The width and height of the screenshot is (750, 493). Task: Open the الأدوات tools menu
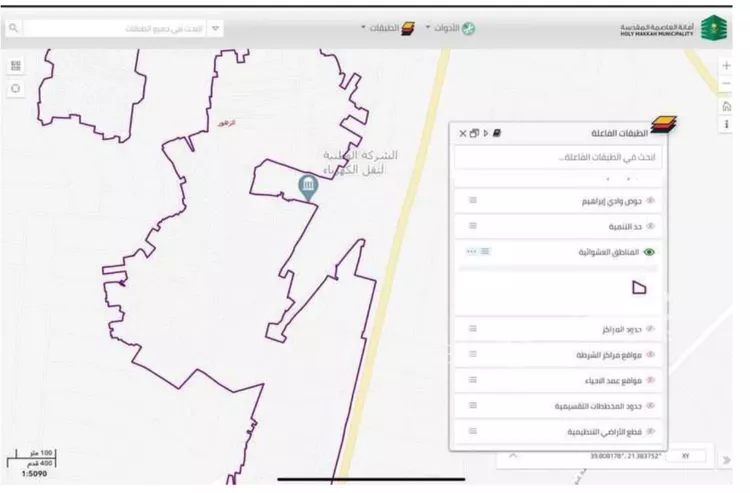(451, 28)
